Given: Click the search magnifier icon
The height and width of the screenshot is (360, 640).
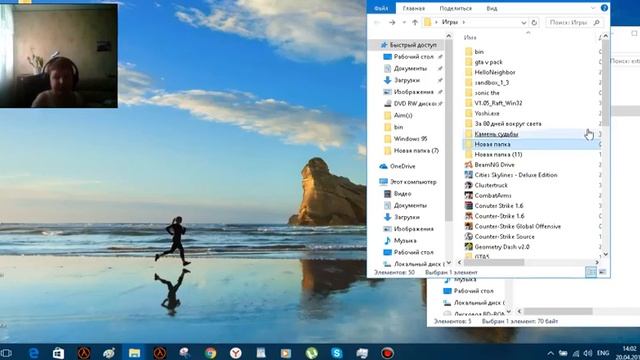Looking at the screenshot, I should point(596,22).
